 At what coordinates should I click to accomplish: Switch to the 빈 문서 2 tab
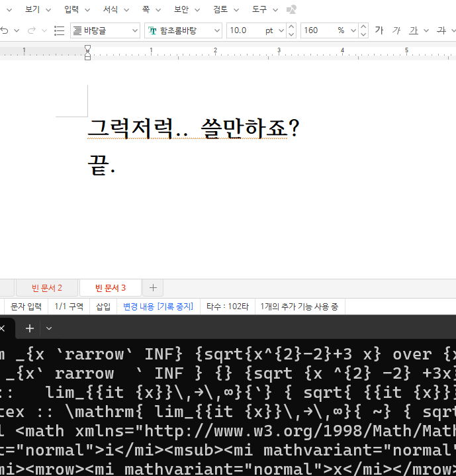(47, 288)
